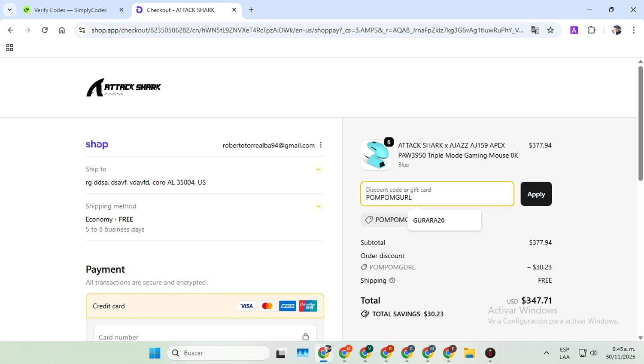View site information icon in address bar
This screenshot has width=644, height=364.
point(82,30)
